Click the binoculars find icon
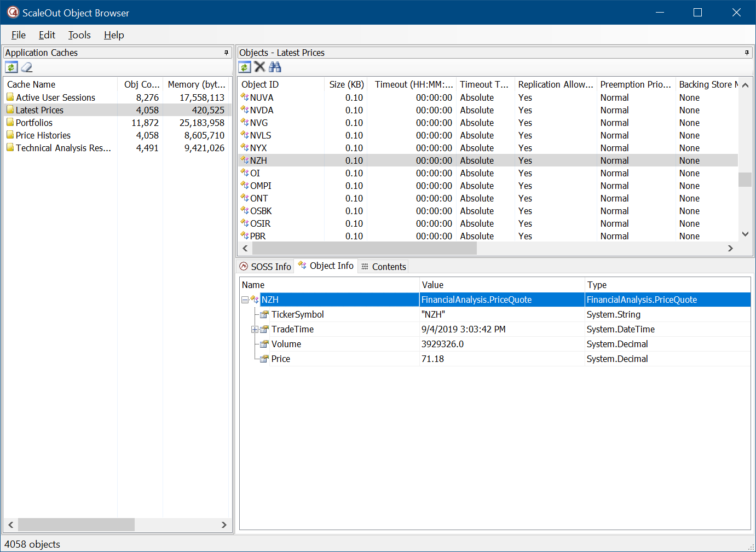 [275, 67]
